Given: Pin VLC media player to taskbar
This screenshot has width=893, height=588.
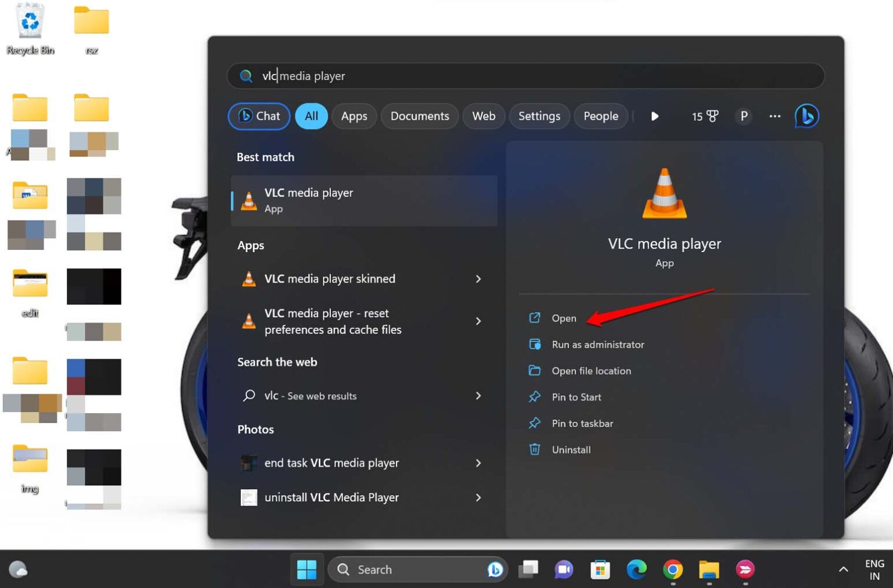Looking at the screenshot, I should tap(583, 423).
